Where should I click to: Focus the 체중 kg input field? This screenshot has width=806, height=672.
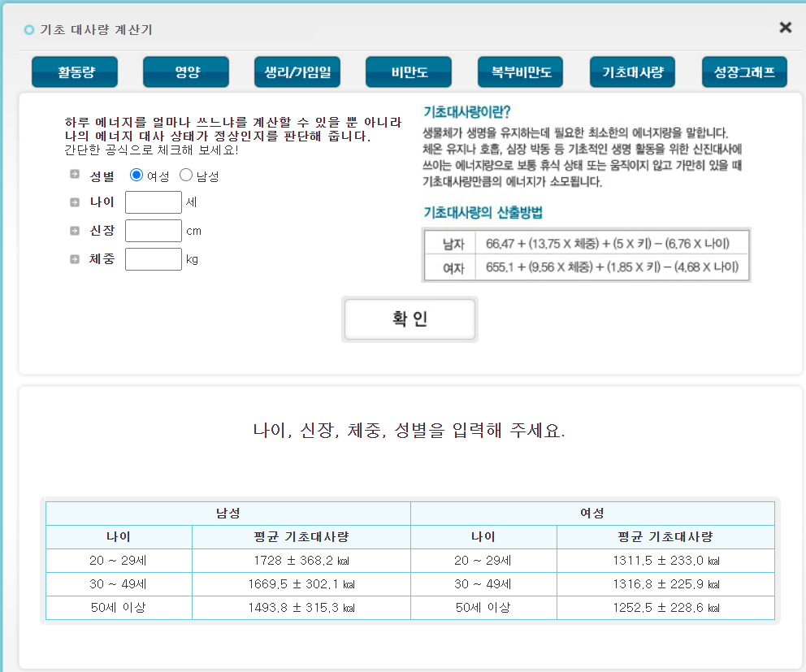154,259
